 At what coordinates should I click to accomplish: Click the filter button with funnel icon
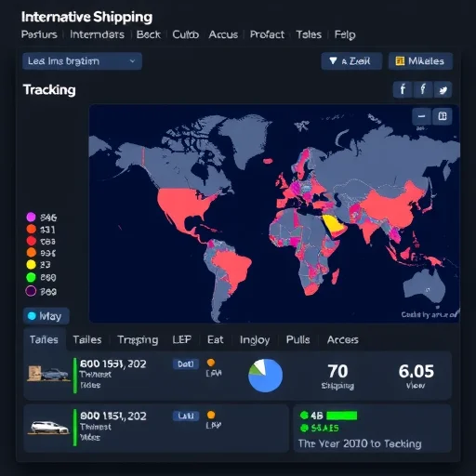click(x=351, y=61)
